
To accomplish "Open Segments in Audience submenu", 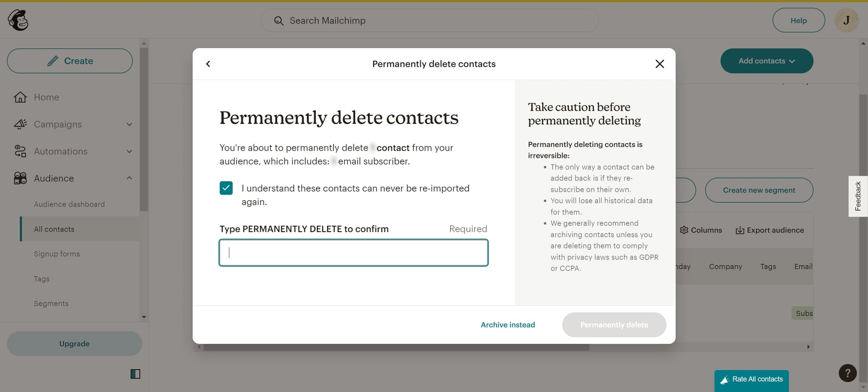I will 51,304.
